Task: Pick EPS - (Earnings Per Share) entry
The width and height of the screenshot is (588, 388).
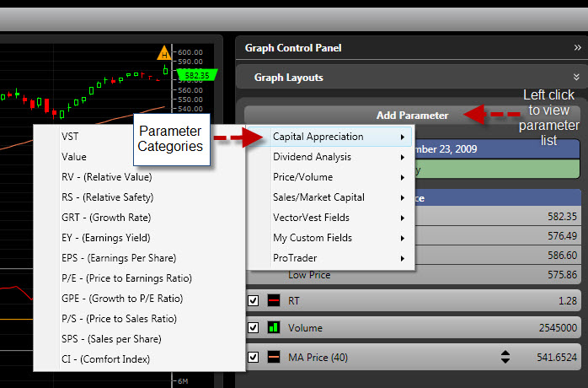Action: [119, 258]
